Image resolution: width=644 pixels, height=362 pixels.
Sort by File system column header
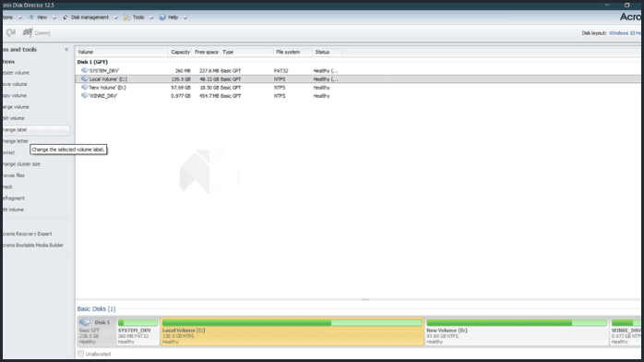[x=293, y=52]
